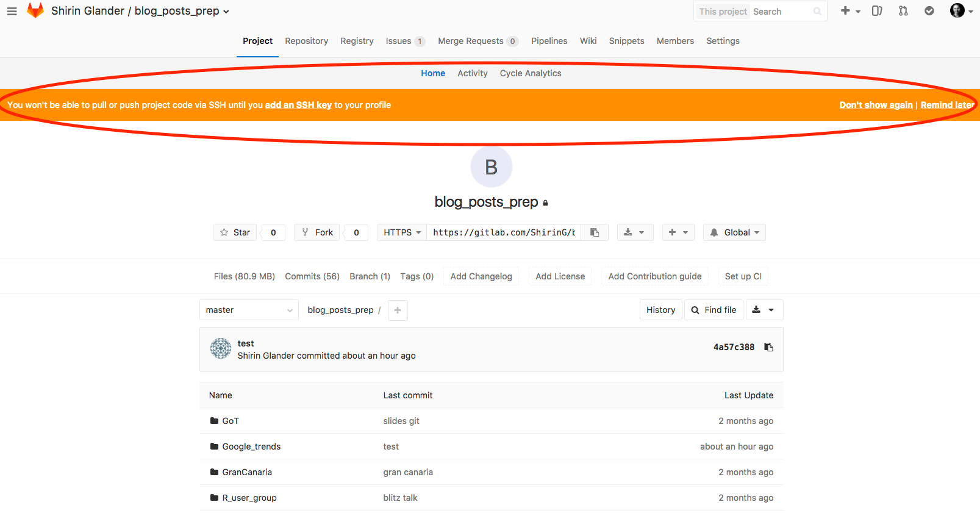This screenshot has width=980, height=513.
Task: Follow the 'add an SSH key' link
Action: (298, 105)
